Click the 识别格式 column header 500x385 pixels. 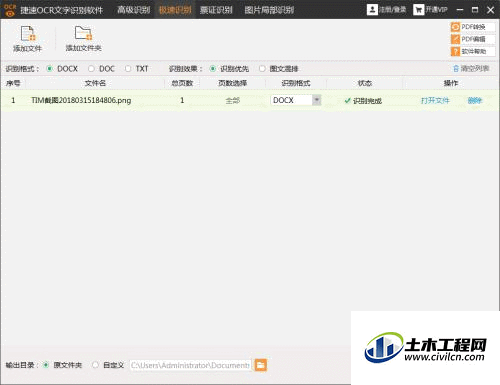[x=296, y=83]
